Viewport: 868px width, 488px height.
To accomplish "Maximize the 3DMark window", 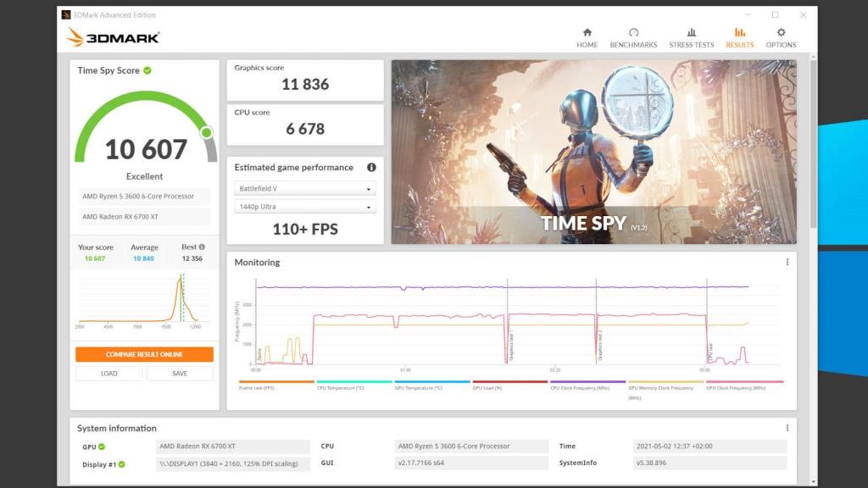I will 775,15.
